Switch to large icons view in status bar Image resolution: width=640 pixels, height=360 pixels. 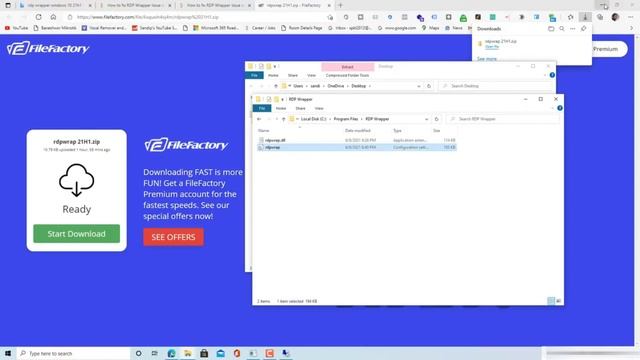[558, 301]
